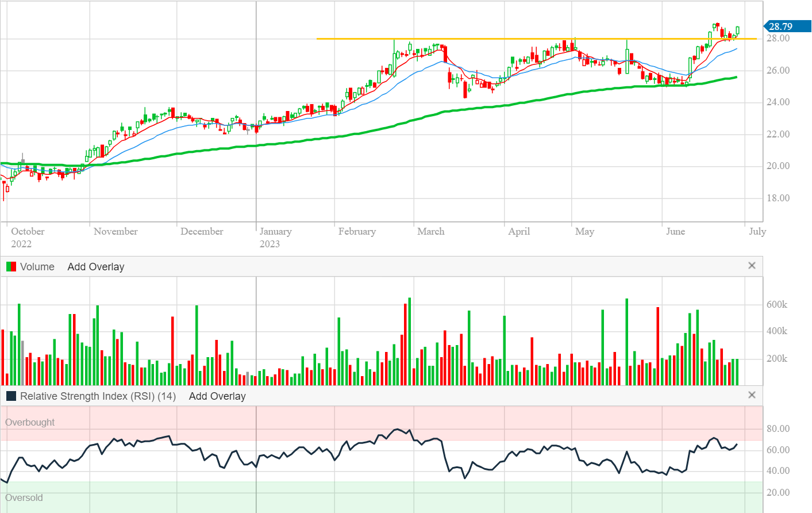Viewport: 812px width, 513px height.
Task: Select the Relative Strength Index (RSI) (14) title
Action: point(98,396)
